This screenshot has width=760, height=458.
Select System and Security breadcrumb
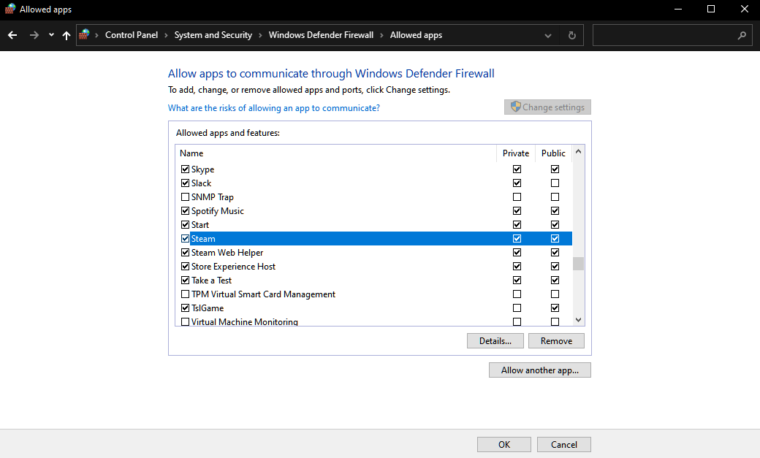pos(213,35)
